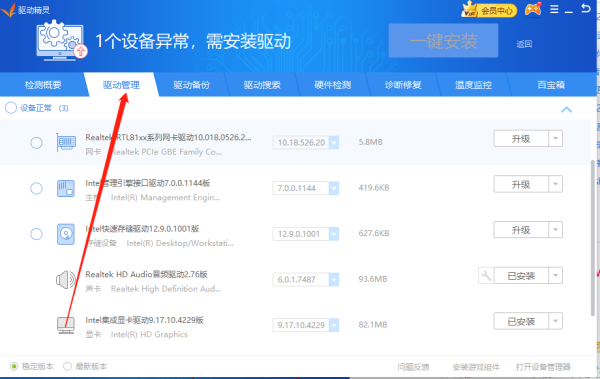Click the wrench repair icon for Realtek audio
This screenshot has width=600, height=379.
coord(486,276)
